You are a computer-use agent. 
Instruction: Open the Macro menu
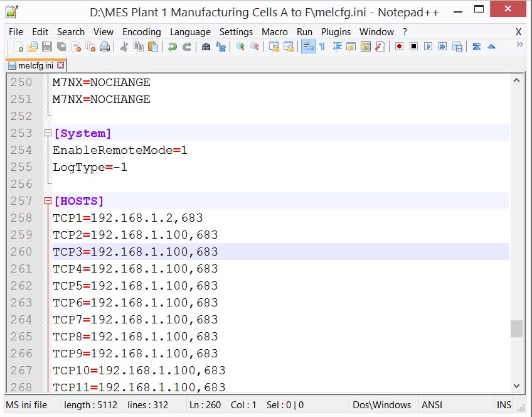click(x=275, y=32)
